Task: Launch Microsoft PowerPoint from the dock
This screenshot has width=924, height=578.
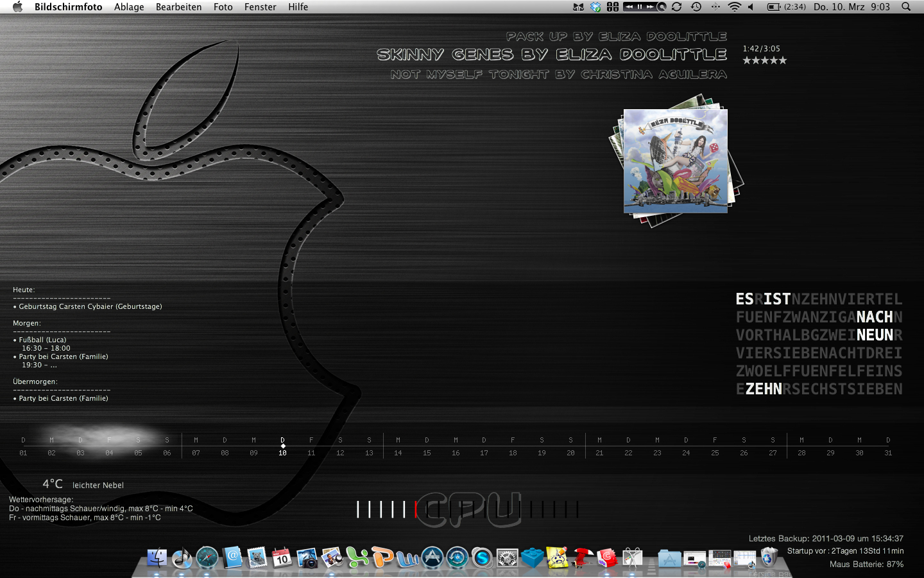Action: (382, 557)
